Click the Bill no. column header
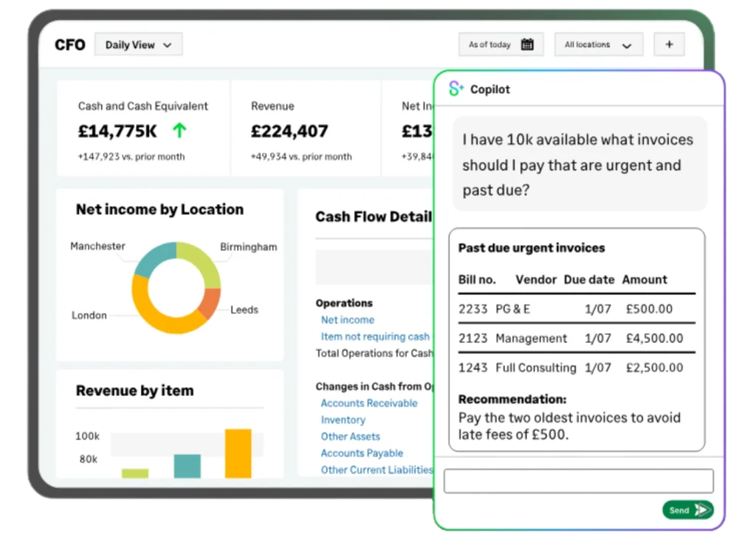The width and height of the screenshot is (756, 540). point(477,279)
